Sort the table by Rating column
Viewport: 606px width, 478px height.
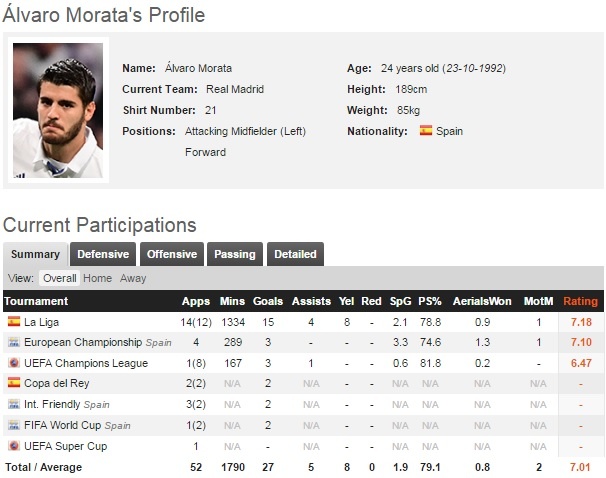point(581,301)
